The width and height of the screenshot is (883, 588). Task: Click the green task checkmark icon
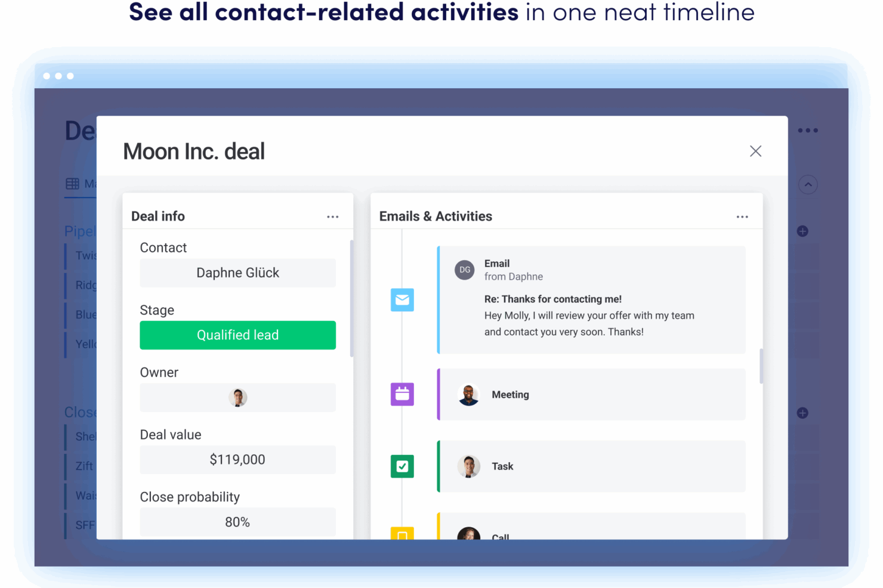(402, 466)
